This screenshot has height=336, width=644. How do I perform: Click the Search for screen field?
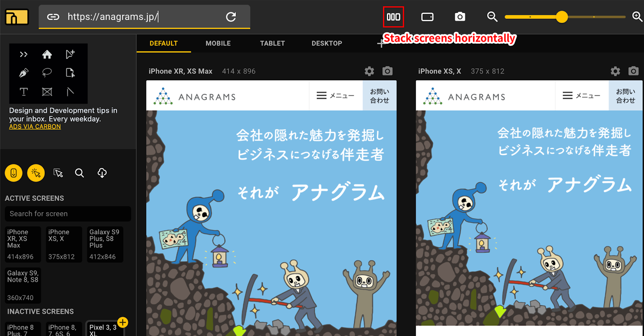pos(68,214)
